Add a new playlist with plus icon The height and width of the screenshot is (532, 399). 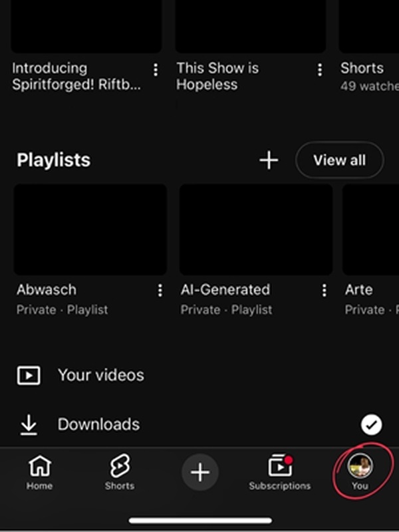pos(269,160)
